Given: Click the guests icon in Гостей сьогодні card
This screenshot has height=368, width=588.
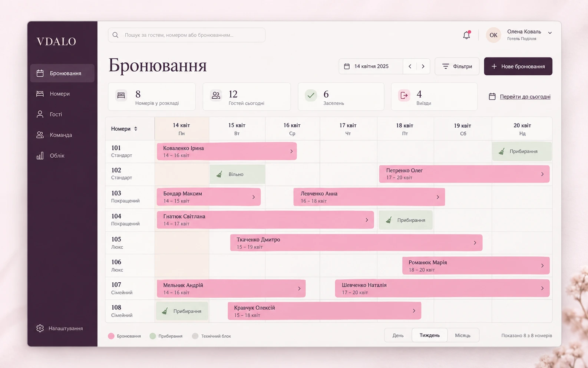Looking at the screenshot, I should pyautogui.click(x=216, y=96).
